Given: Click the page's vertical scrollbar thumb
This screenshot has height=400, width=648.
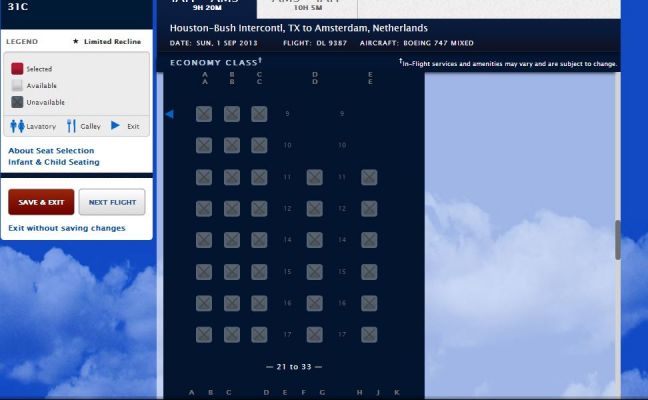Looking at the screenshot, I should point(618,240).
